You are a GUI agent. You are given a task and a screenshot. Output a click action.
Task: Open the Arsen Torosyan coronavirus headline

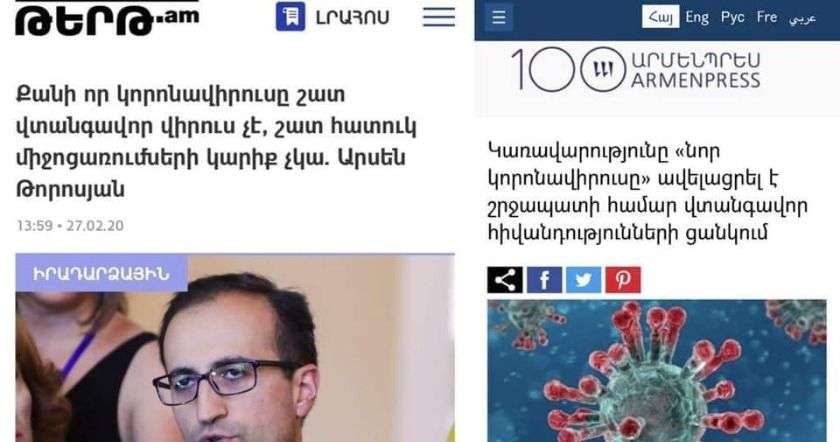tap(216, 141)
